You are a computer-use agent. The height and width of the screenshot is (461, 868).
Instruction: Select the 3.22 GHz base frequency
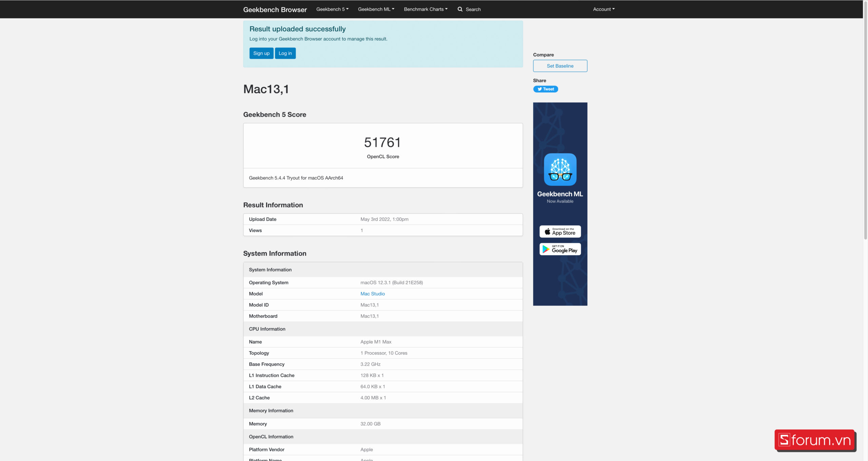tap(370, 364)
